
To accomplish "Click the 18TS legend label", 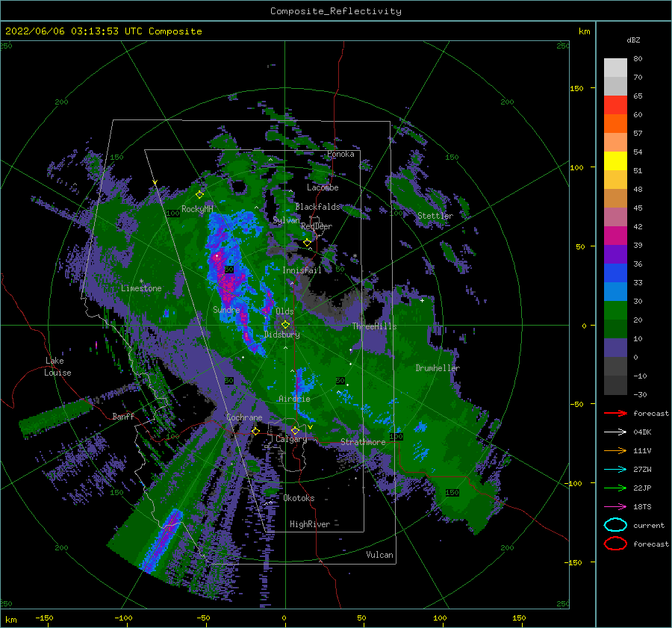I will [642, 507].
